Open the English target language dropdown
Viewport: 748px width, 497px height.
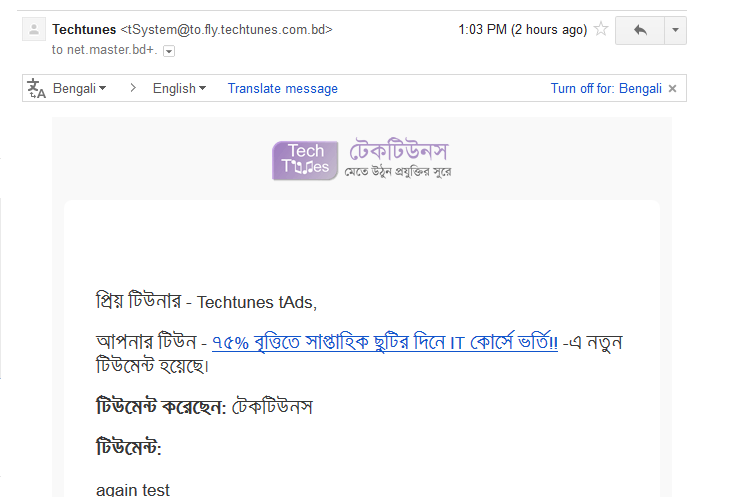[x=179, y=88]
